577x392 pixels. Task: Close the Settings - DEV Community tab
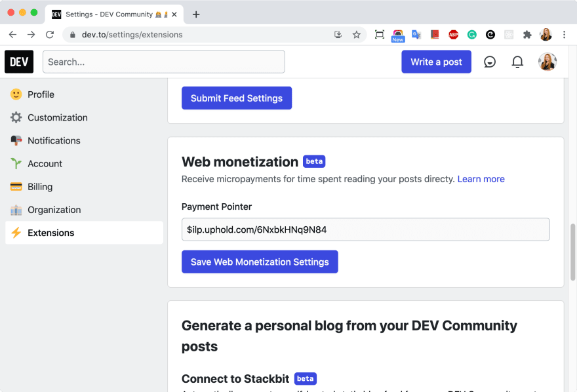(x=174, y=14)
